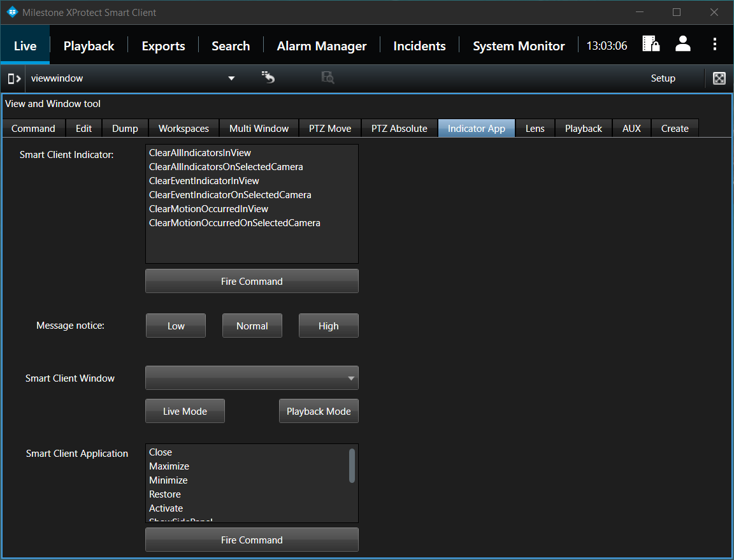Open the evidence lock list icon
This screenshot has height=560, width=734.
pos(651,44)
